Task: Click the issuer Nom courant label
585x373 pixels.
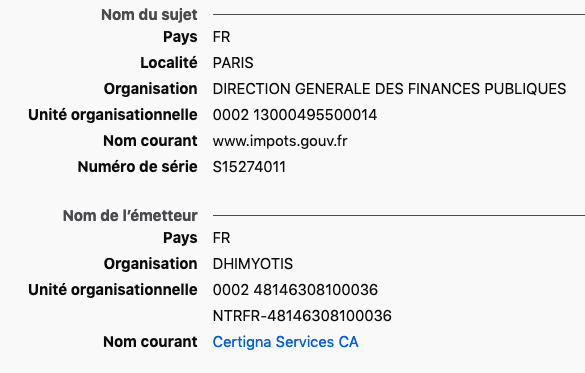Action: pyautogui.click(x=150, y=342)
